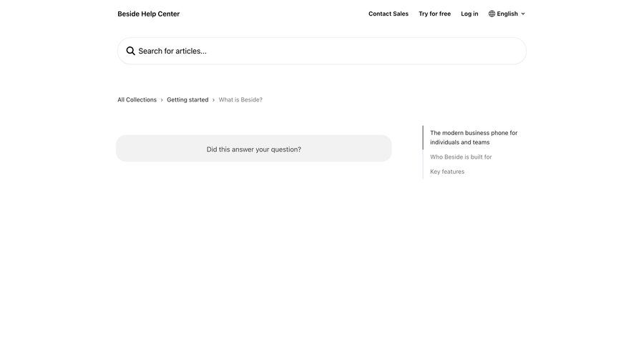Click Try for free
This screenshot has height=346, width=644.
click(434, 14)
